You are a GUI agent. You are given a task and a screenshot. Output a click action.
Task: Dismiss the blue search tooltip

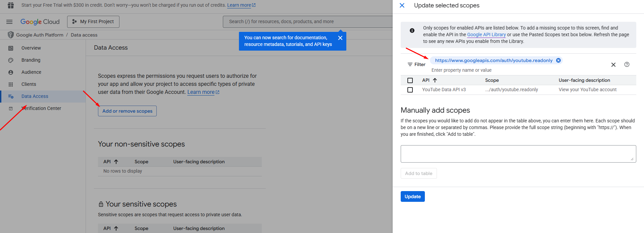[340, 38]
